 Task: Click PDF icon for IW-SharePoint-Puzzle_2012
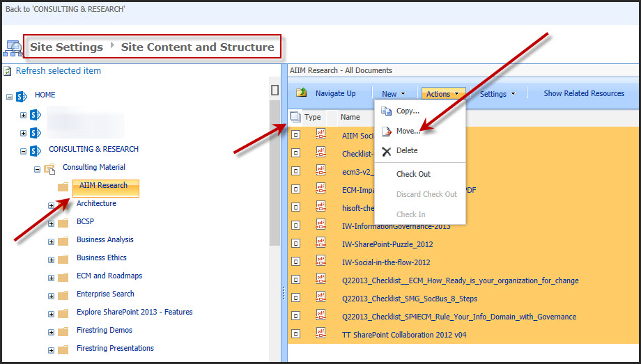click(x=321, y=244)
